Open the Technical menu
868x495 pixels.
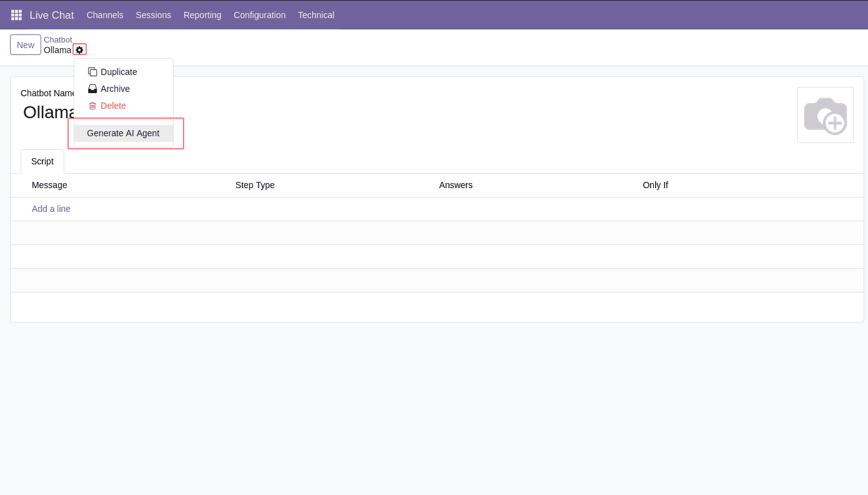click(316, 15)
